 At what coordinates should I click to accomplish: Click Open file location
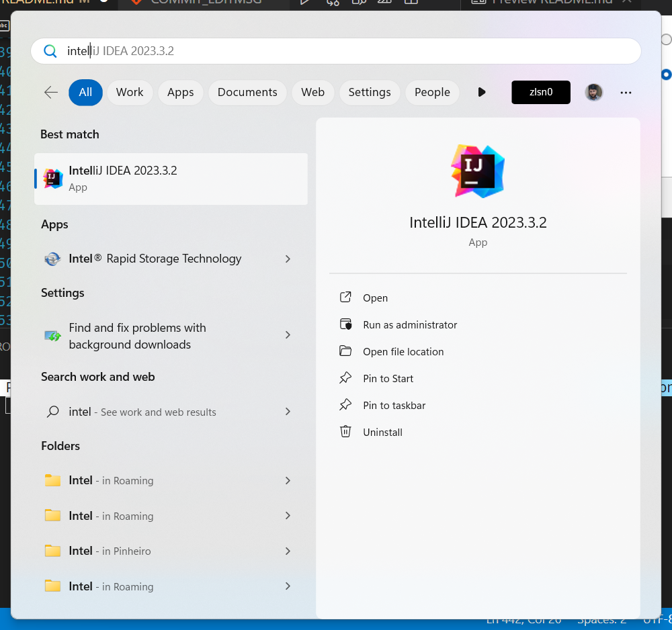click(x=403, y=352)
